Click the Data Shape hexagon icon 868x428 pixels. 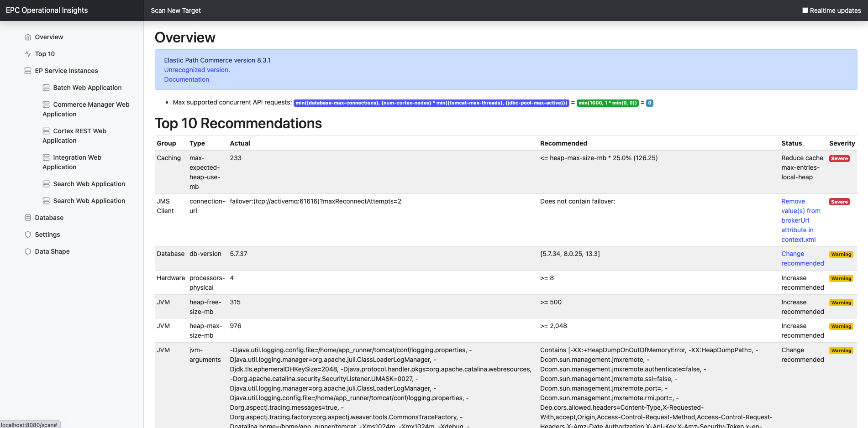28,251
